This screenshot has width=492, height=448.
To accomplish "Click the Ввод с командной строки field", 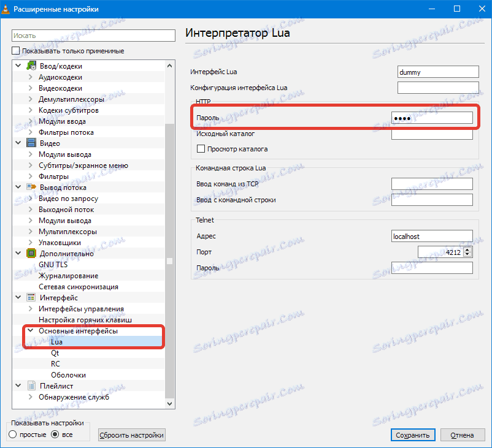I will pos(432,200).
